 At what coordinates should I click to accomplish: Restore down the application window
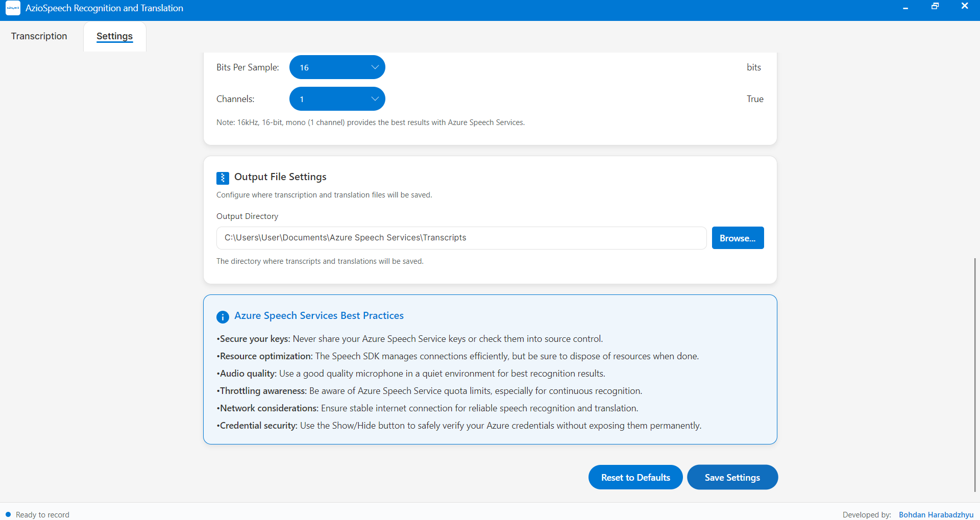935,7
